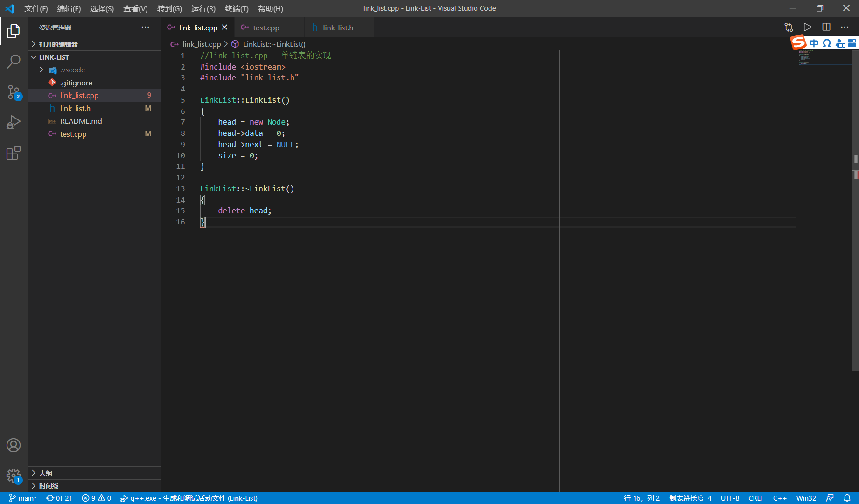The image size is (859, 504).
Task: Open the Go menu
Action: click(x=169, y=8)
